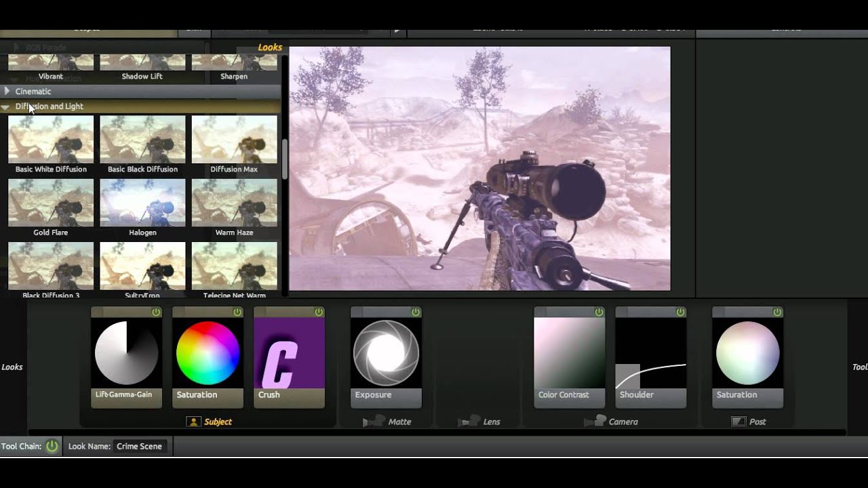
Task: Select the purple Crush tool card
Action: pos(289,357)
